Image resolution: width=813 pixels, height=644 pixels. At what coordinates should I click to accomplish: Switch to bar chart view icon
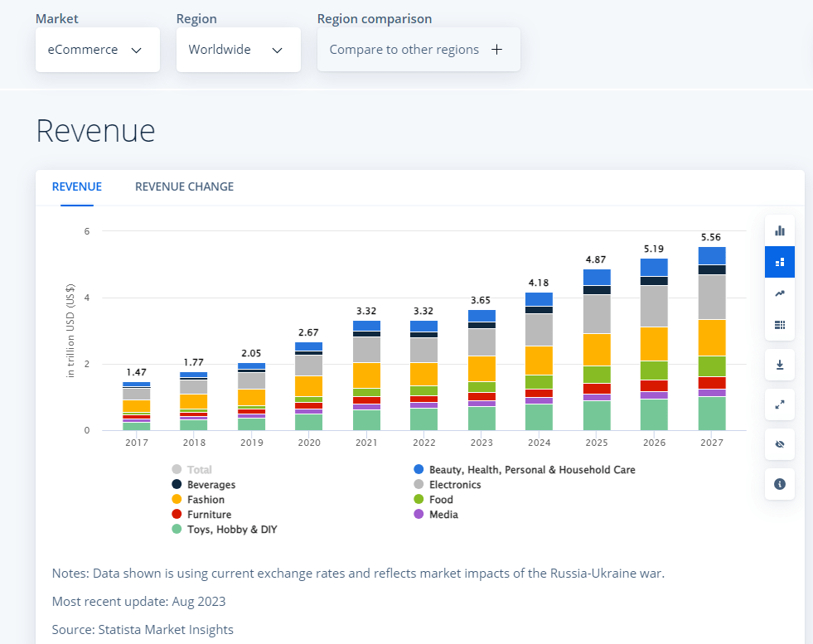(779, 230)
